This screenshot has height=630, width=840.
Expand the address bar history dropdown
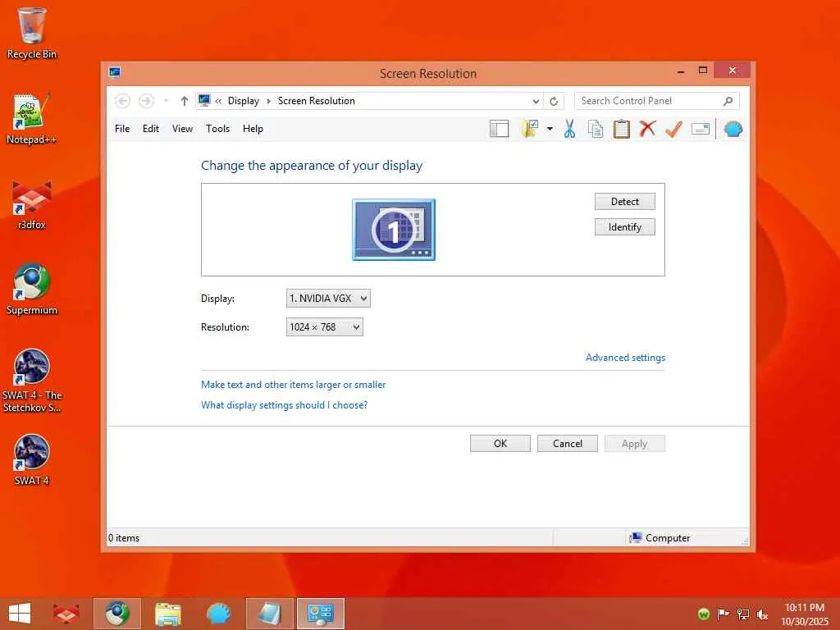tap(535, 101)
